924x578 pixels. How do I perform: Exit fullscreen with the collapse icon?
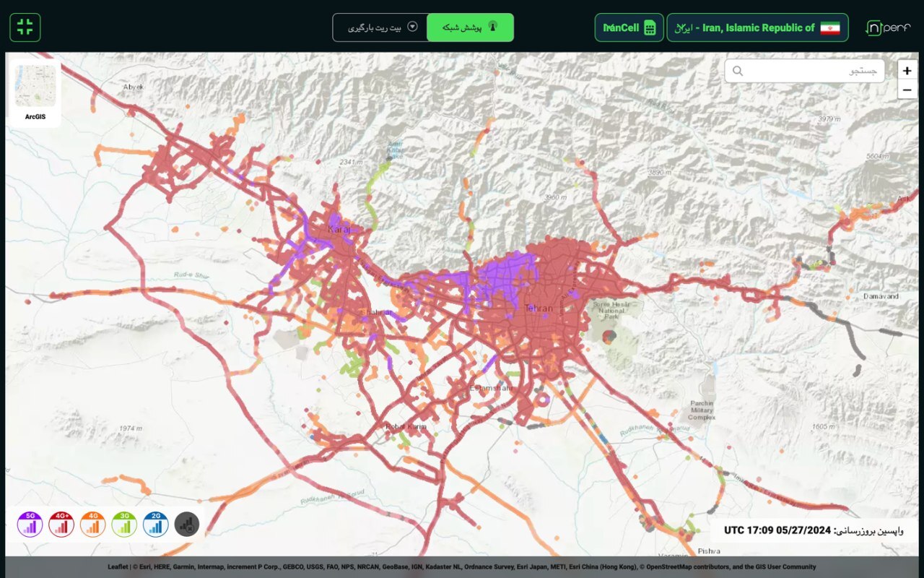click(25, 27)
